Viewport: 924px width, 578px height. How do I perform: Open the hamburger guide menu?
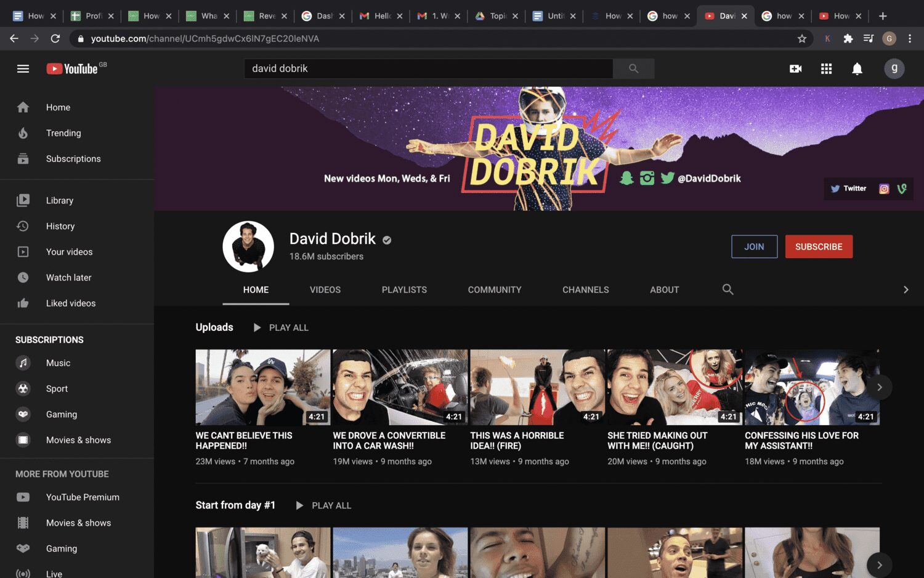pyautogui.click(x=23, y=68)
